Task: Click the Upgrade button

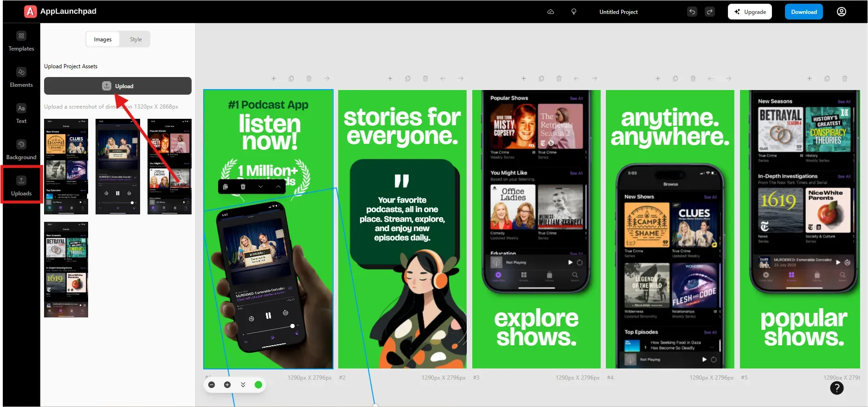Action: point(750,12)
